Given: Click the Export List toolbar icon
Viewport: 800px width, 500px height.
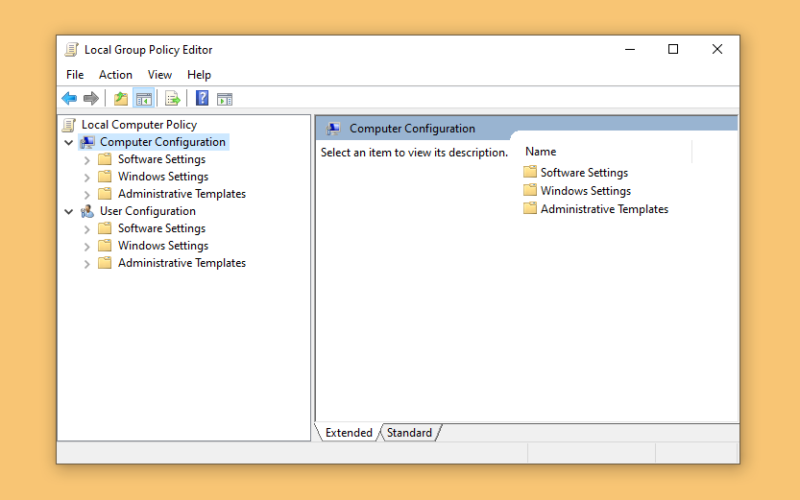Looking at the screenshot, I should 172,98.
